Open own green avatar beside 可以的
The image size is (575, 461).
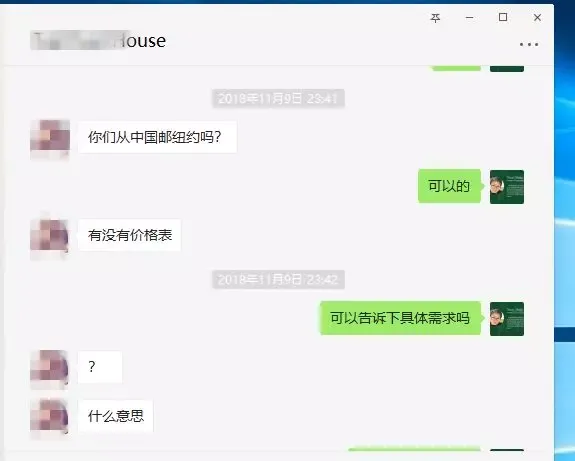tap(507, 187)
